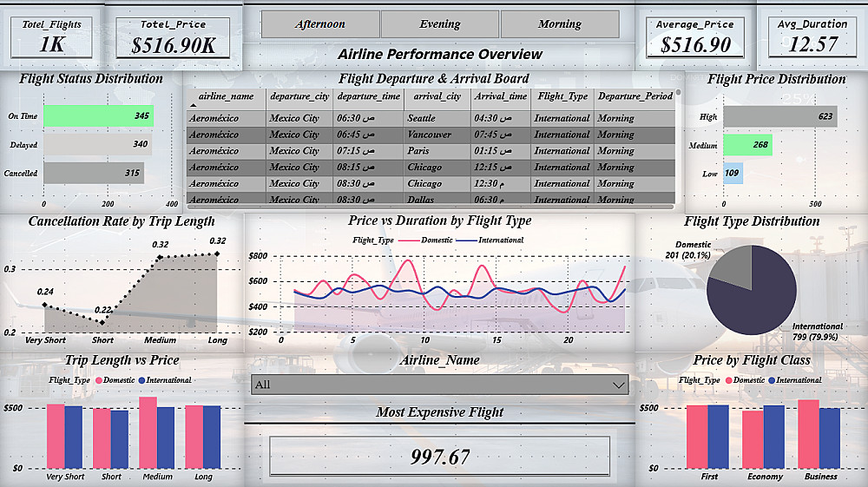Click International legend marker in Price by Flight Class
868x487 pixels.
click(x=772, y=380)
